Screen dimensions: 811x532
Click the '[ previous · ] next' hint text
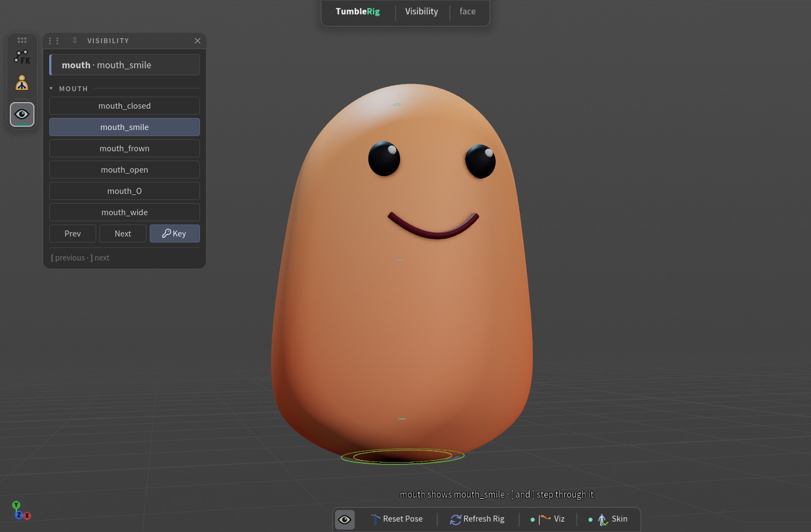pyautogui.click(x=80, y=258)
